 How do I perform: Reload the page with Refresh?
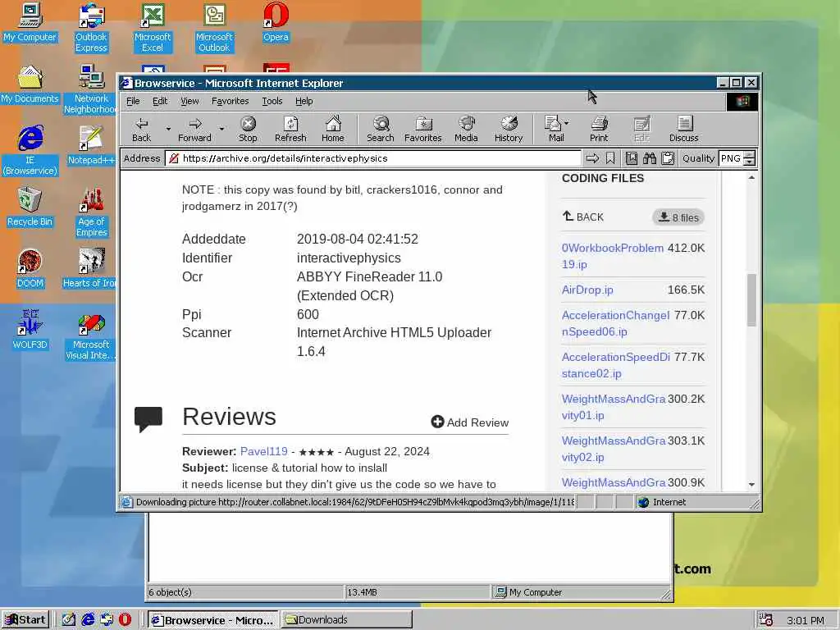(x=290, y=130)
